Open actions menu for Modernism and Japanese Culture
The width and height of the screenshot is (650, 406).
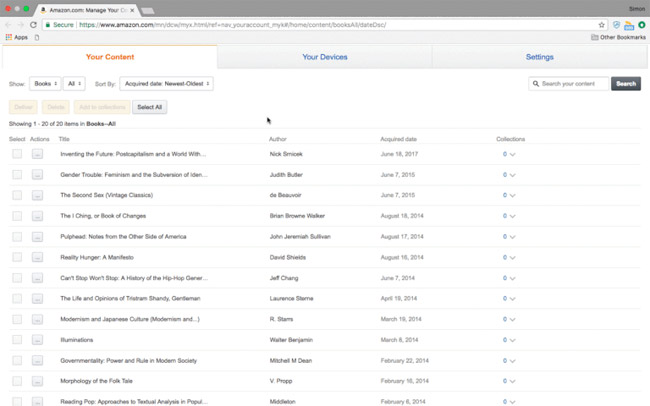pyautogui.click(x=37, y=319)
